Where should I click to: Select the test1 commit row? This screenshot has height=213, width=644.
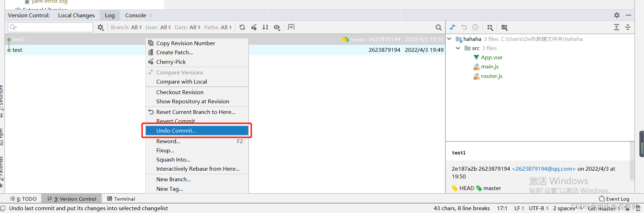[225, 39]
